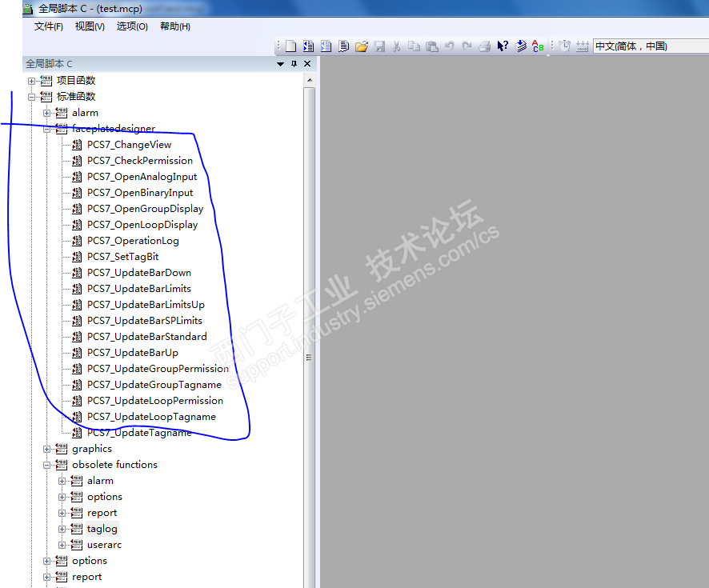Collapse the faceplatedesigner node
The height and width of the screenshot is (588, 709).
point(46,130)
